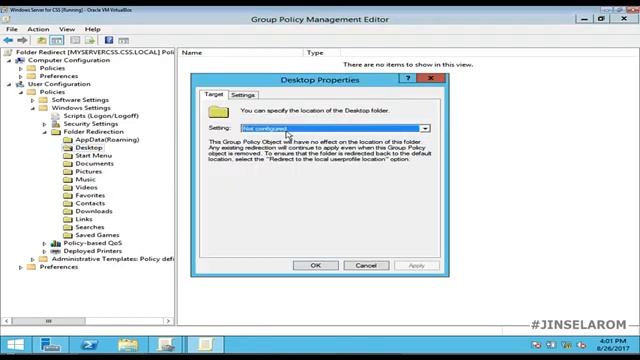Image resolution: width=640 pixels, height=360 pixels.
Task: Click the Apply button
Action: [417, 265]
